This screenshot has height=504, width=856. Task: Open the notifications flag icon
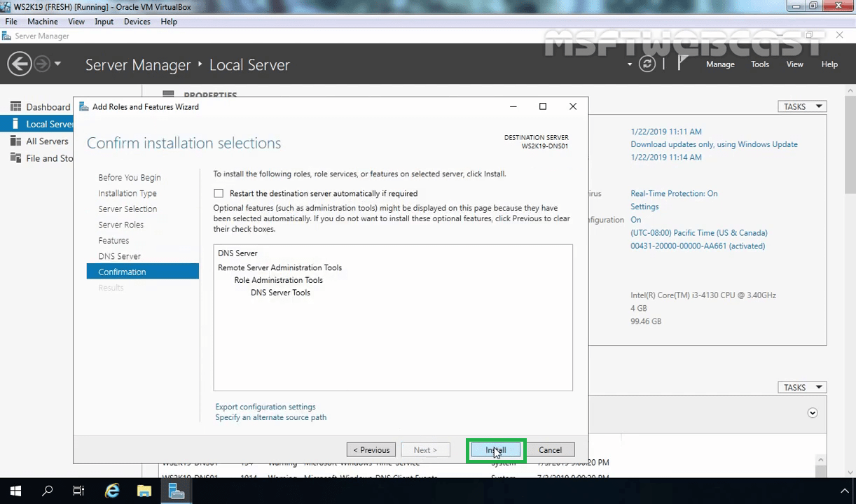point(682,64)
